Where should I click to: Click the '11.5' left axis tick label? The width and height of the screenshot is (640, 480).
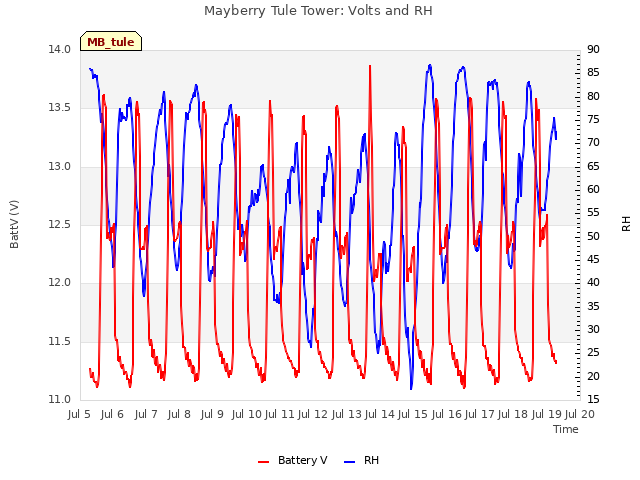pos(60,341)
